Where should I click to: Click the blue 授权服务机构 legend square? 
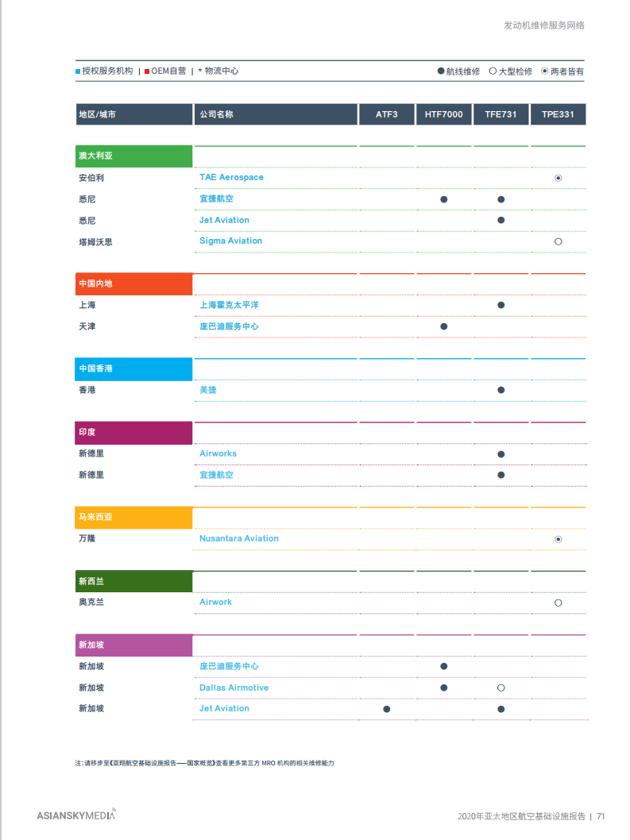[78, 71]
